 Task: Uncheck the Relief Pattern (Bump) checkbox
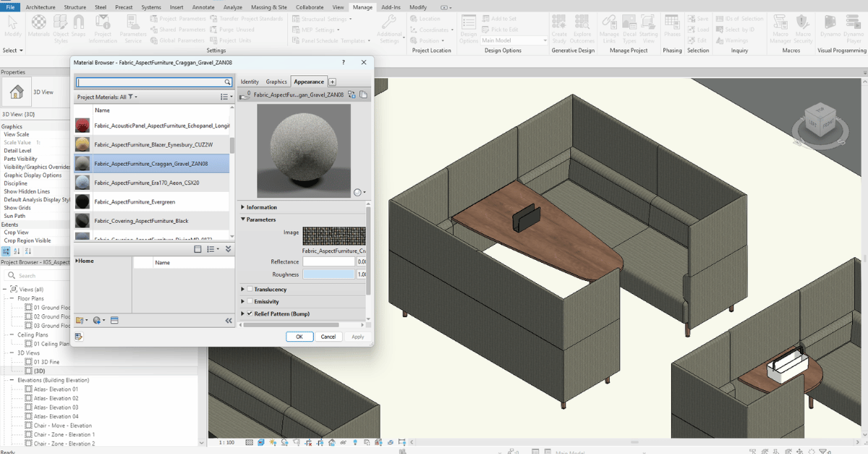point(250,314)
